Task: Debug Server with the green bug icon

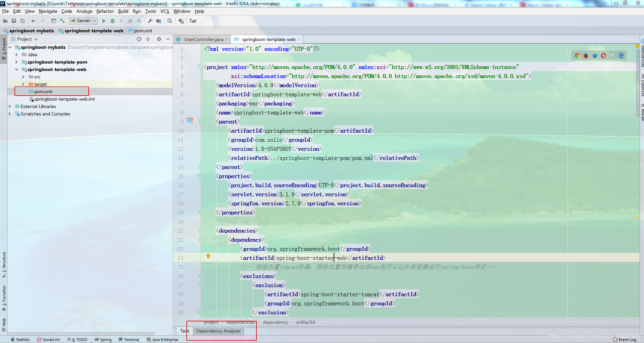Action: (113, 21)
